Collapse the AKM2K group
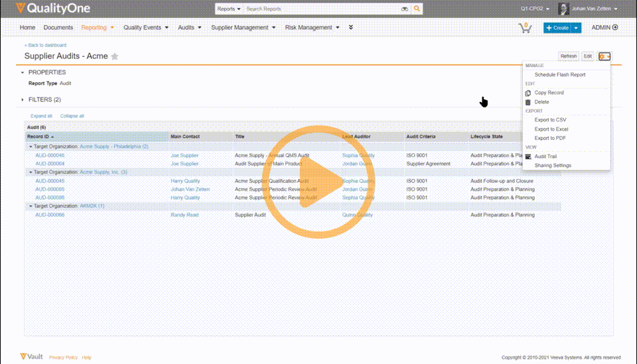The image size is (637, 364). coord(31,206)
